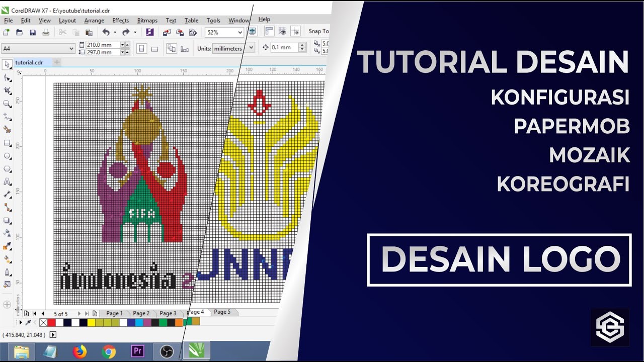
Task: Expand the color palette flyout arrow
Action: click(21, 322)
